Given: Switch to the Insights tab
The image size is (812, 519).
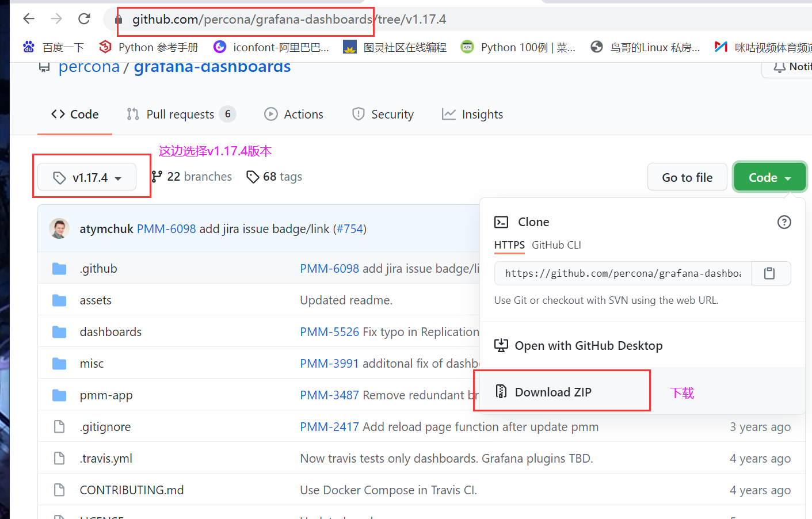Looking at the screenshot, I should 472,115.
